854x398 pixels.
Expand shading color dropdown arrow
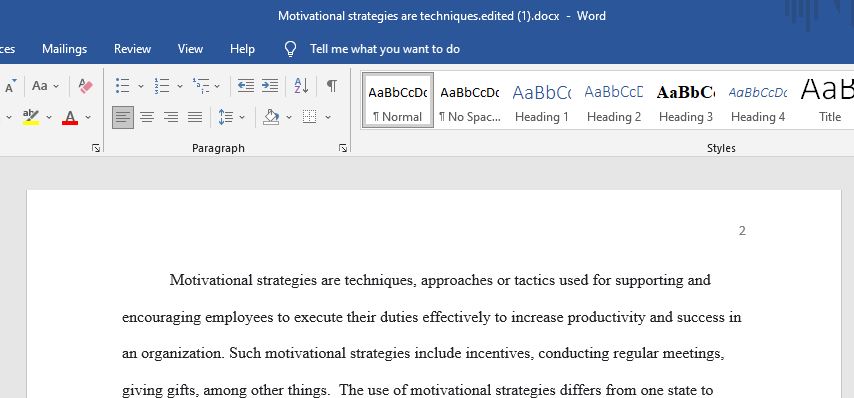point(289,117)
